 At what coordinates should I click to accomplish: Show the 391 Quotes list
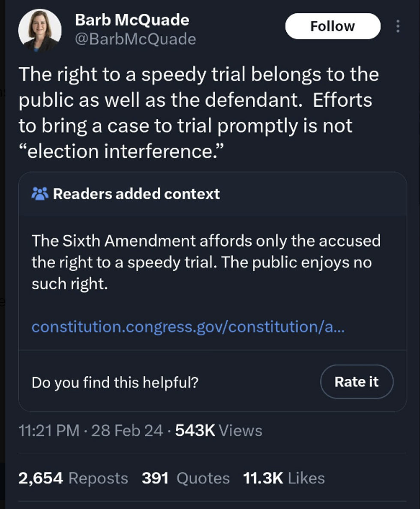[186, 478]
